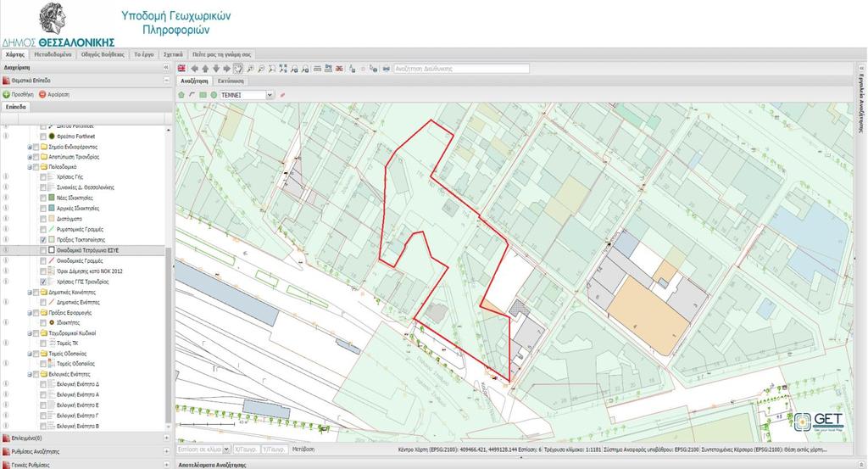Image resolution: width=868 pixels, height=469 pixels.
Task: Uncheck the Πράξεις Τακτοποίησης layer
Action: (x=43, y=240)
